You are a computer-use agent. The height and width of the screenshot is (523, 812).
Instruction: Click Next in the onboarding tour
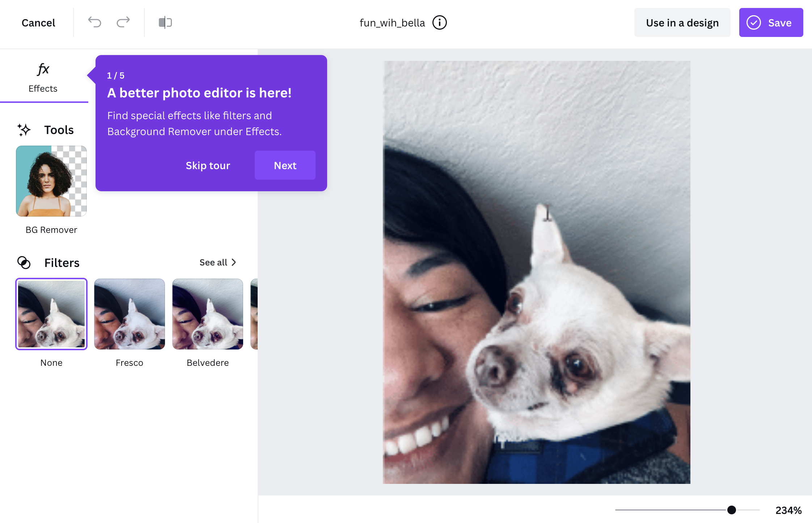click(x=285, y=165)
